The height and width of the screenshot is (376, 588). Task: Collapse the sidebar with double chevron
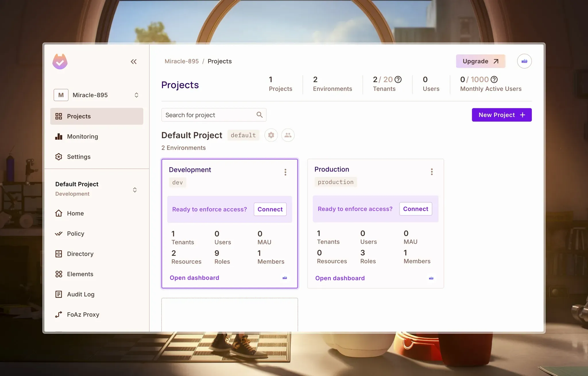pyautogui.click(x=134, y=62)
